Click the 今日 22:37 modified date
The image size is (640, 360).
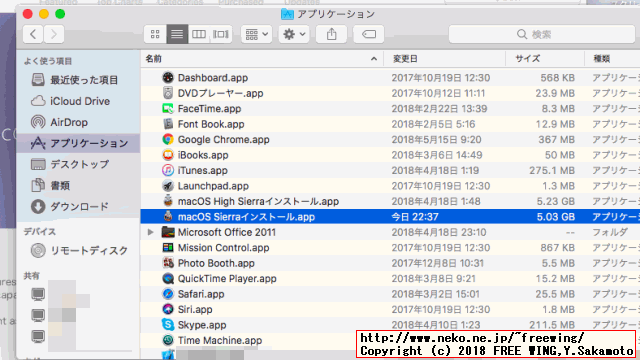[x=415, y=217]
